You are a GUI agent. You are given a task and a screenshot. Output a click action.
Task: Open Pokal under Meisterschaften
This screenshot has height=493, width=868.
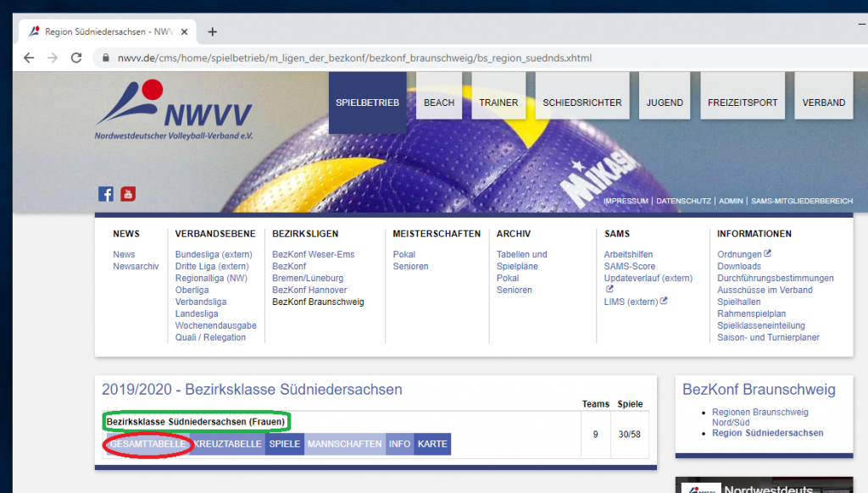click(404, 254)
